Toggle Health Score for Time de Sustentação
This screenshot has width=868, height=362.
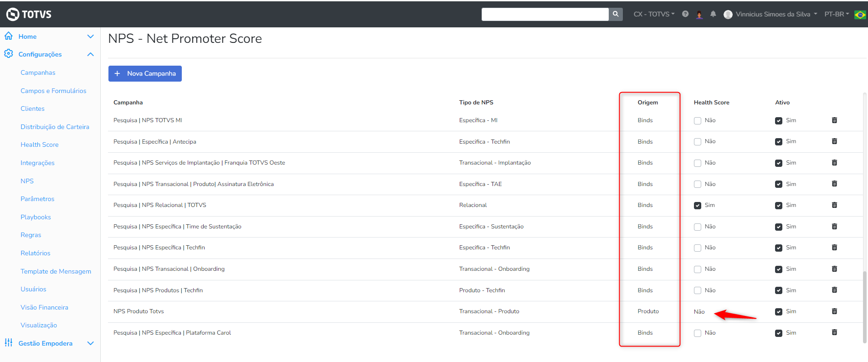[698, 227]
